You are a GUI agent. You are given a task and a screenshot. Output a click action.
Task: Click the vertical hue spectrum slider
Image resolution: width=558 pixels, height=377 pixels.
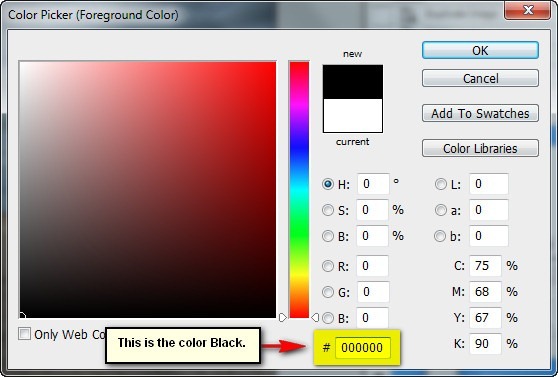tap(299, 190)
